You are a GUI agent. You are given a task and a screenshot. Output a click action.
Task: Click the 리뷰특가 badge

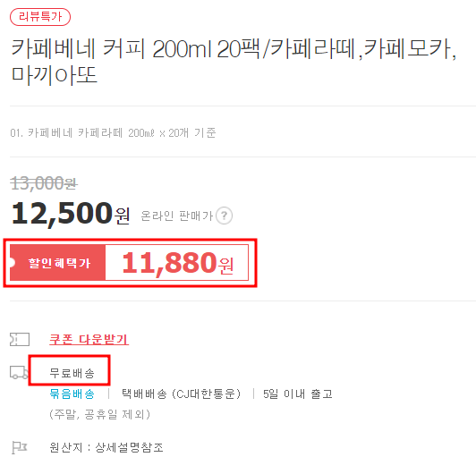point(40,17)
